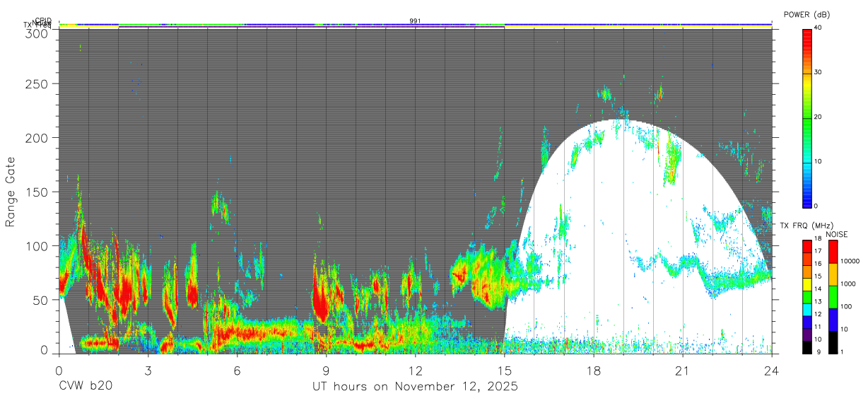Click the 3 hour tick label
The image size is (868, 401).
tap(148, 371)
